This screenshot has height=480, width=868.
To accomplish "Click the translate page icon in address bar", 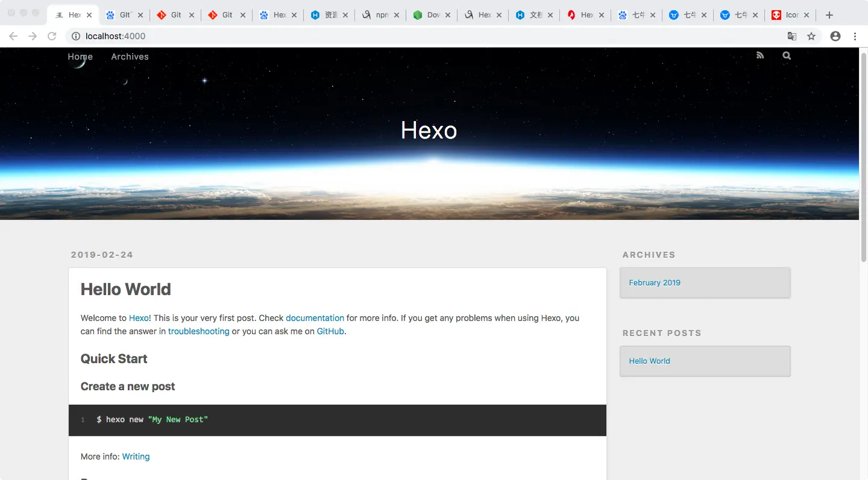I will click(x=792, y=36).
